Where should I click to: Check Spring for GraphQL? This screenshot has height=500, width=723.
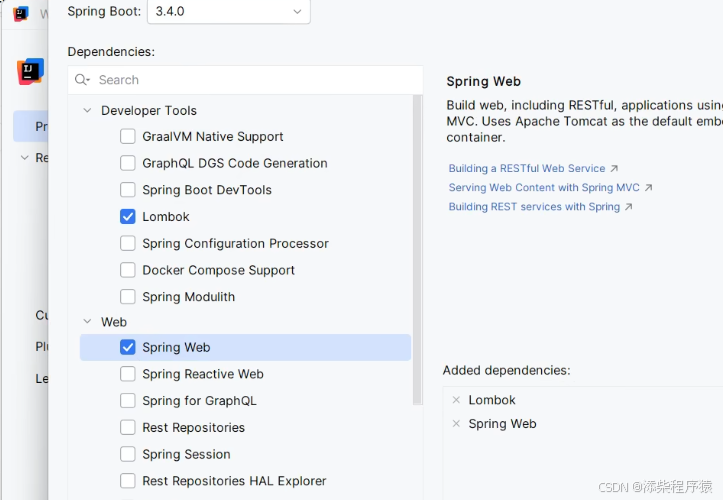(128, 401)
